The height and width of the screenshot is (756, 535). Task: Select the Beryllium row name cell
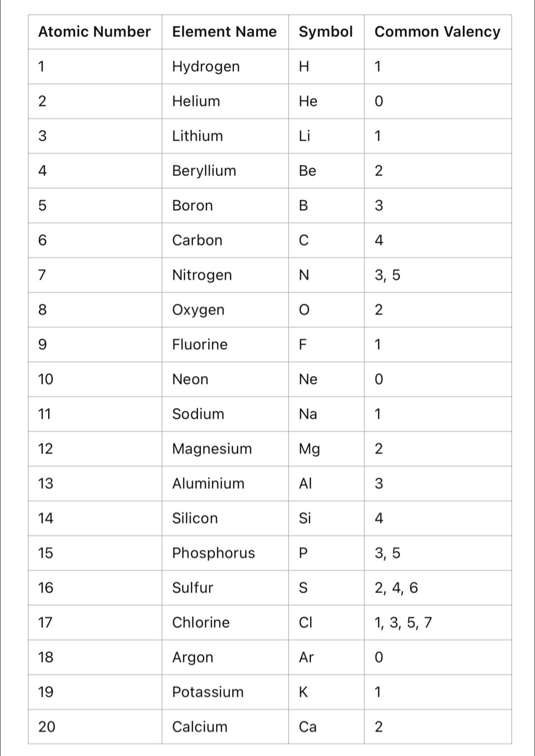[x=225, y=171]
